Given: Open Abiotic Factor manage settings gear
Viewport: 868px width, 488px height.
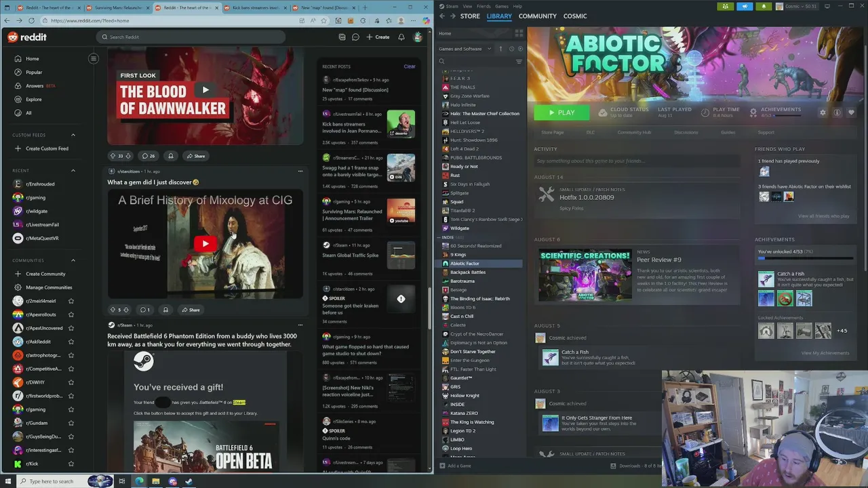Looking at the screenshot, I should coord(823,113).
